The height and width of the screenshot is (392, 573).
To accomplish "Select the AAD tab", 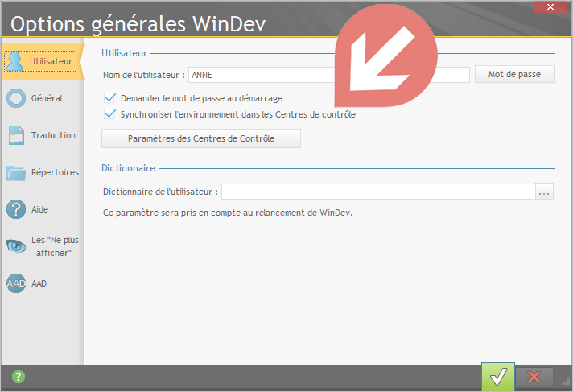I will [x=43, y=283].
